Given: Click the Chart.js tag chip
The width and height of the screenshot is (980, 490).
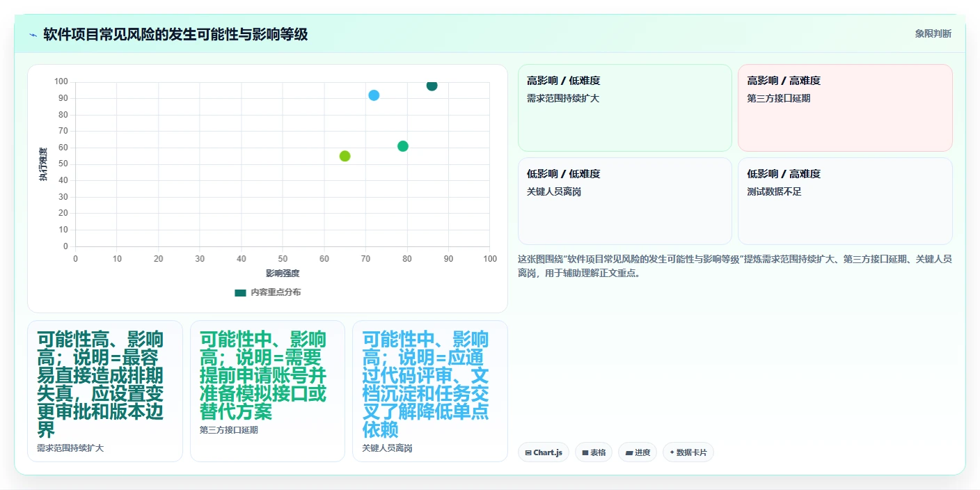Looking at the screenshot, I should coord(544,452).
